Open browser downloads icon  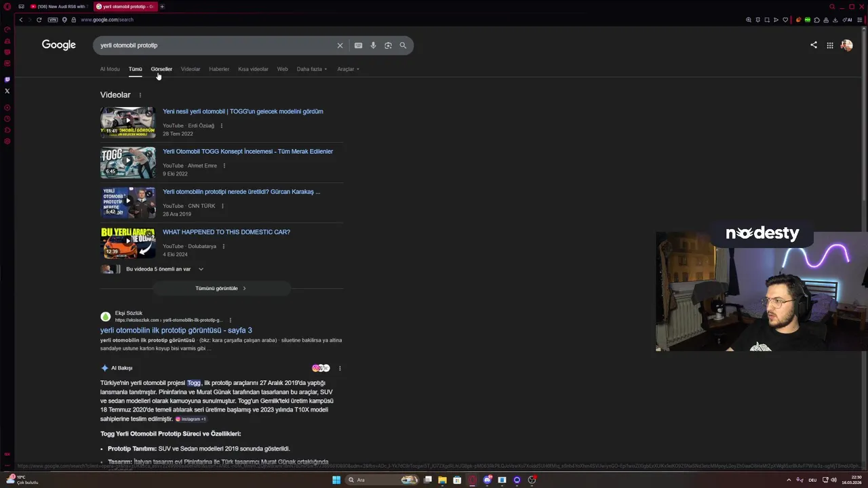click(x=835, y=20)
